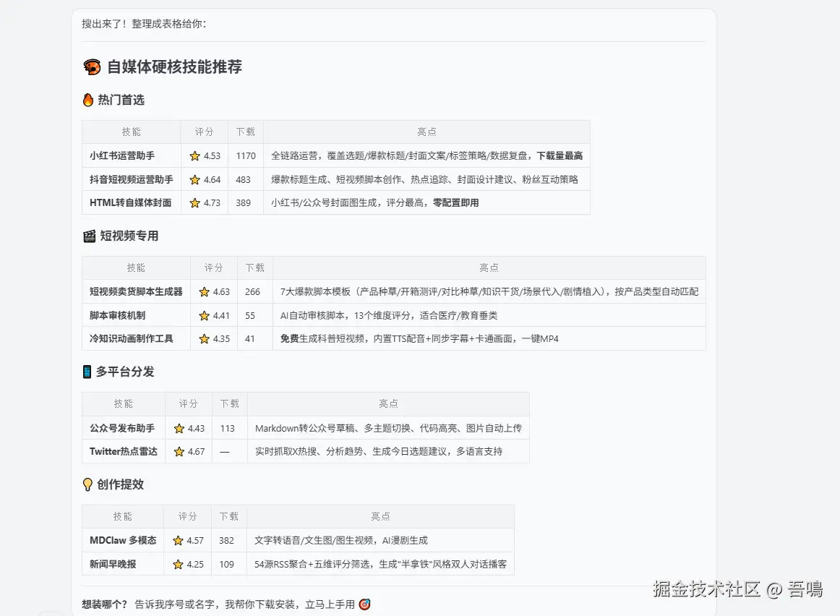Click the star icon in 抖音短视频运营助手 row
This screenshot has width=840, height=616.
tap(195, 180)
